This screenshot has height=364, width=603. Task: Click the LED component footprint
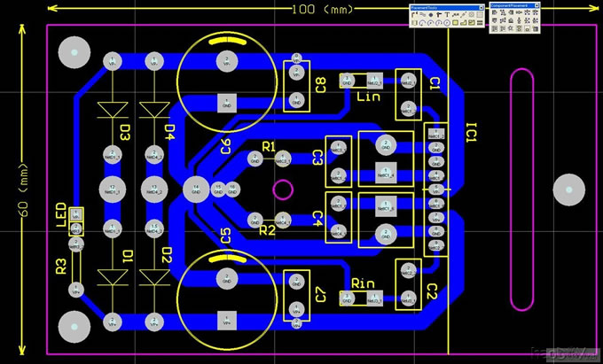coord(76,221)
